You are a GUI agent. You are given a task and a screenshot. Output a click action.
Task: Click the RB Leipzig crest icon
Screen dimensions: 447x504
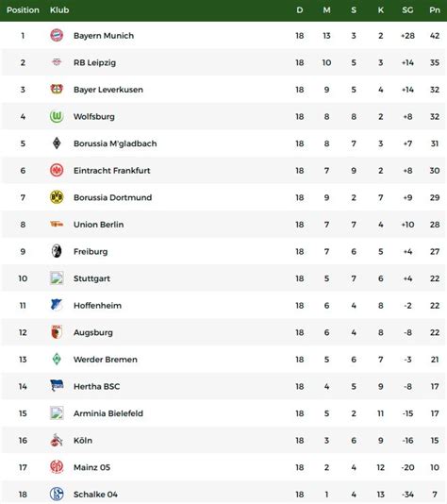point(57,62)
